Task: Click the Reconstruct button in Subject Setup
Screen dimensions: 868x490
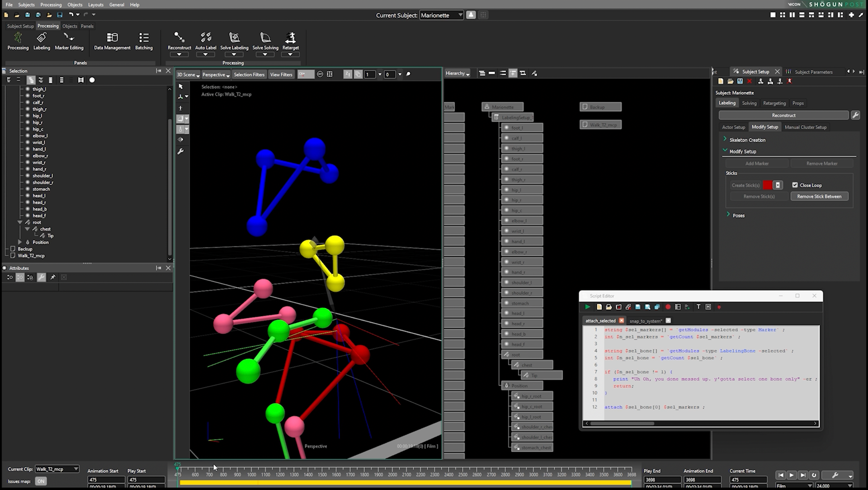Action: point(783,115)
